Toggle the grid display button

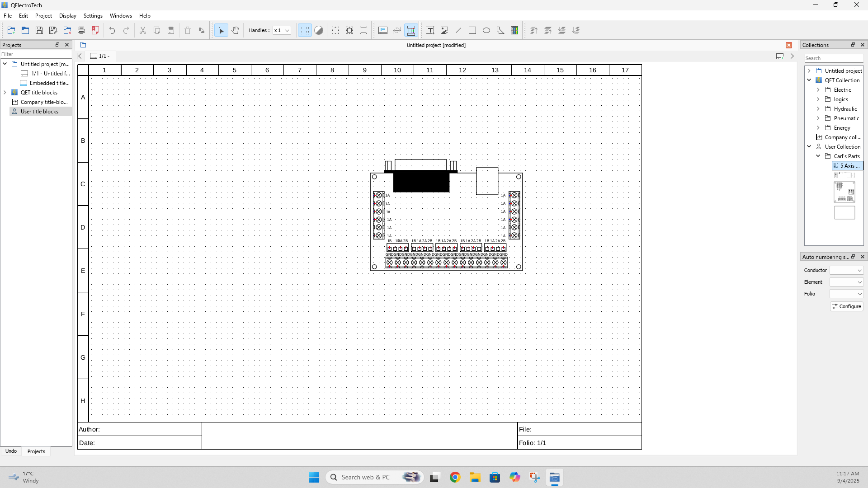[x=305, y=30]
